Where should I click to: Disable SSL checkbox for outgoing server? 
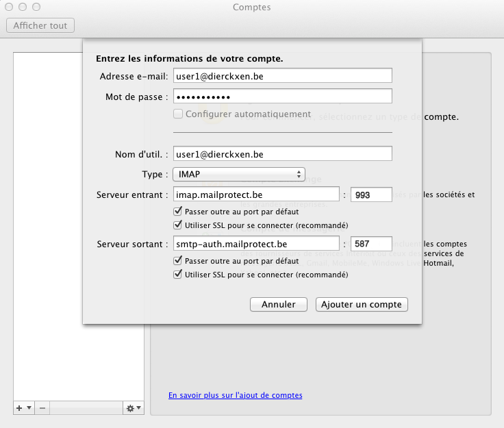[179, 275]
